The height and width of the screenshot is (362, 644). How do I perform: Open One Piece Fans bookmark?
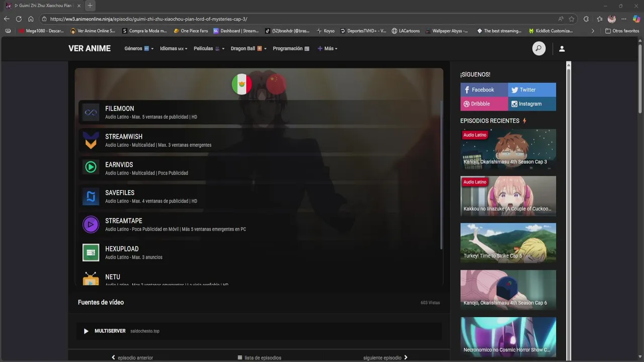tap(191, 31)
